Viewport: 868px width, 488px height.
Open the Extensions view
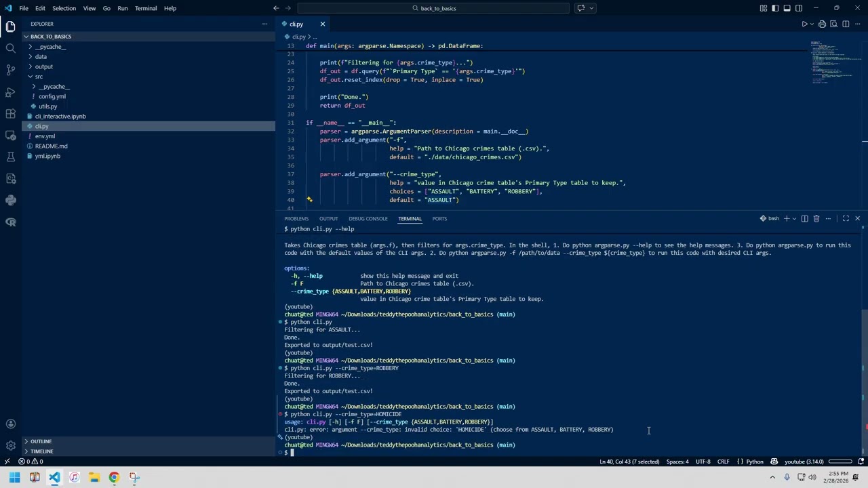tap(10, 113)
